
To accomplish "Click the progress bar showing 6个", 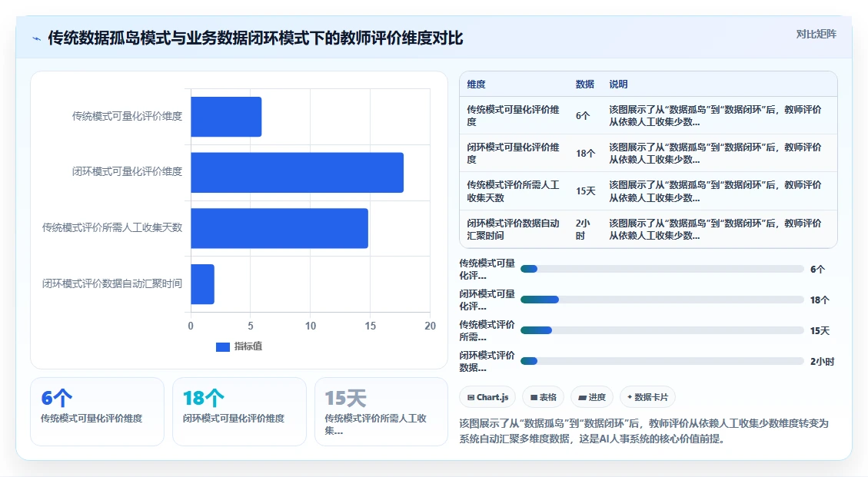I will click(662, 269).
